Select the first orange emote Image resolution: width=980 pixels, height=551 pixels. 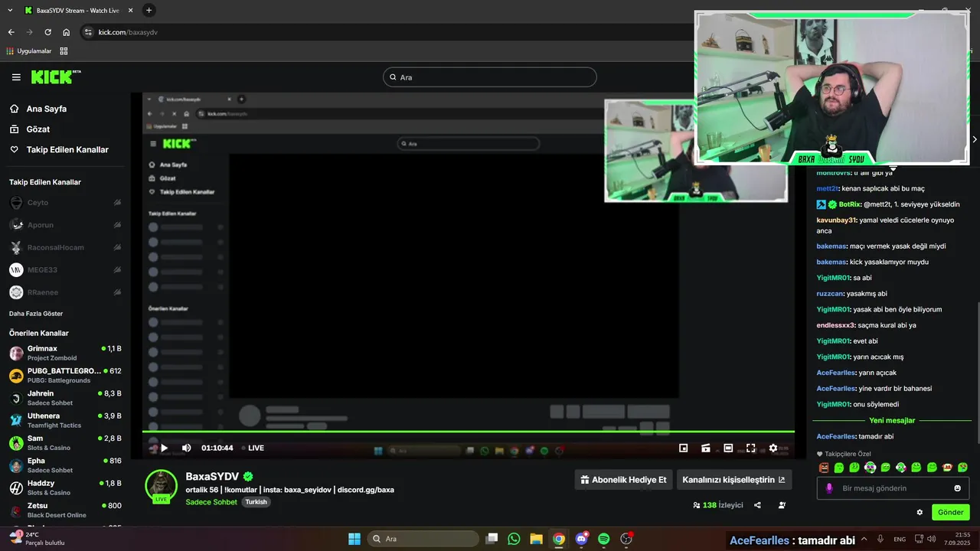824,468
